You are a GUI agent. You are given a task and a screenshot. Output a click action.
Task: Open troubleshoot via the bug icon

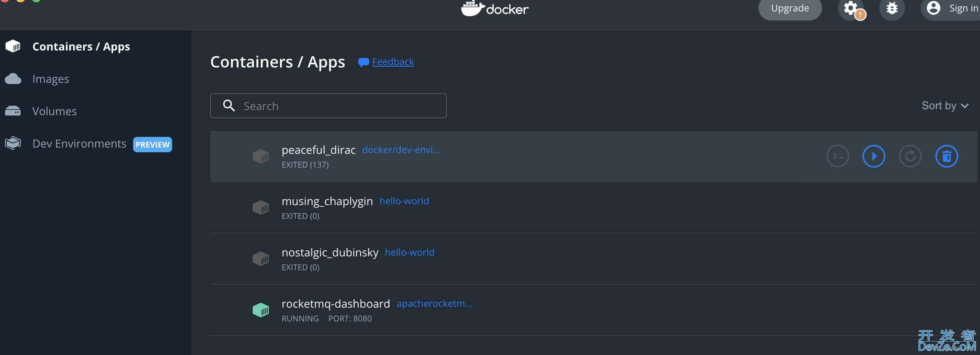click(892, 8)
